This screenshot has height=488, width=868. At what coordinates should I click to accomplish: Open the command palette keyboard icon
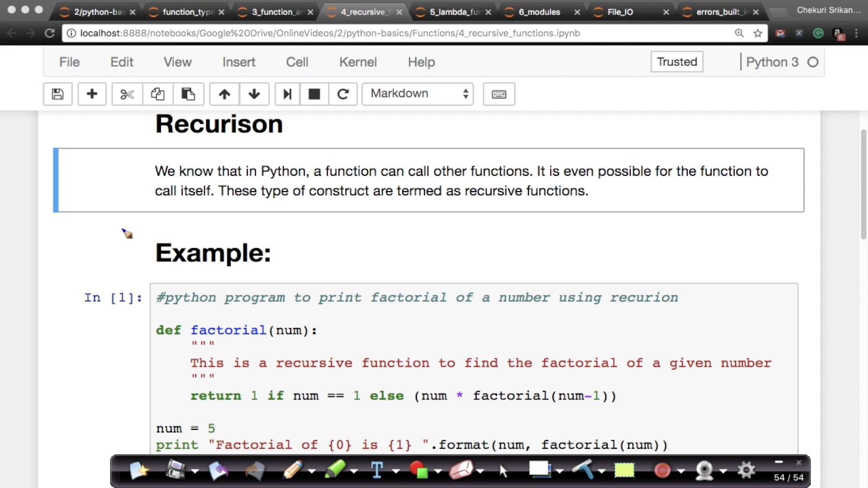[499, 94]
